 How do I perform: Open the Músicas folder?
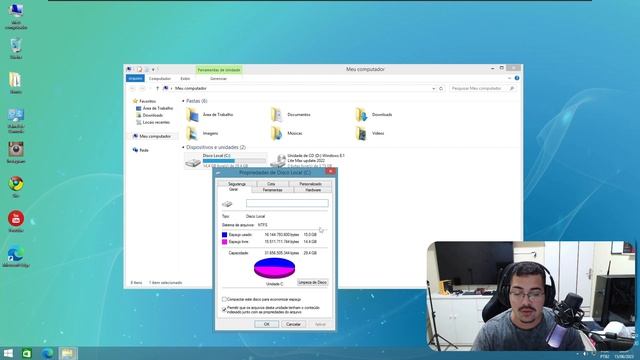(287, 133)
